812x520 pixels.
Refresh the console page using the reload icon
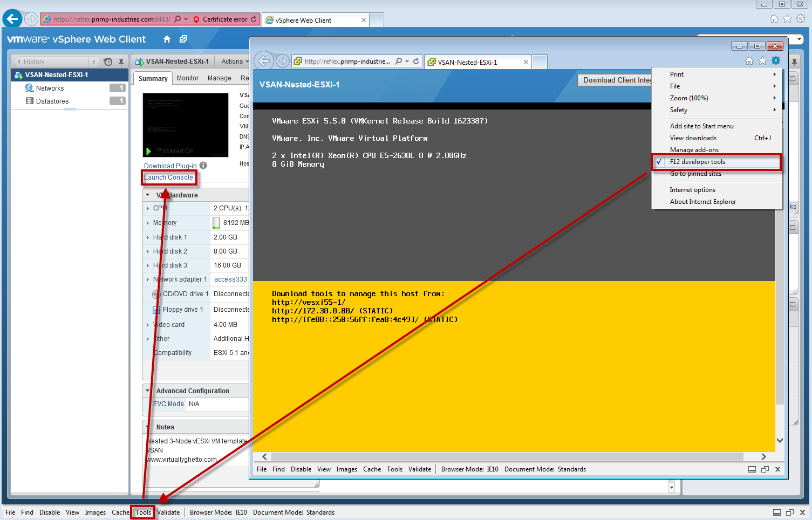click(416, 61)
